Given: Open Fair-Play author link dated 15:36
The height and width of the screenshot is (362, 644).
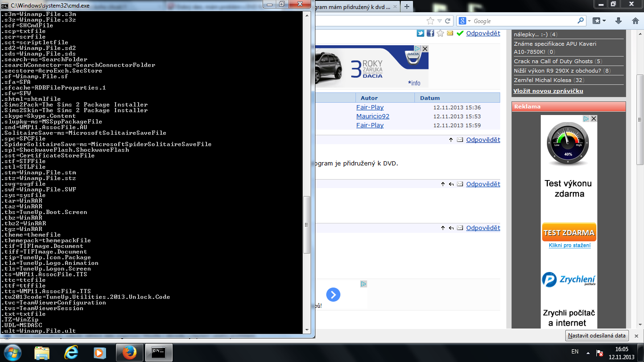Looking at the screenshot, I should click(x=370, y=107).
